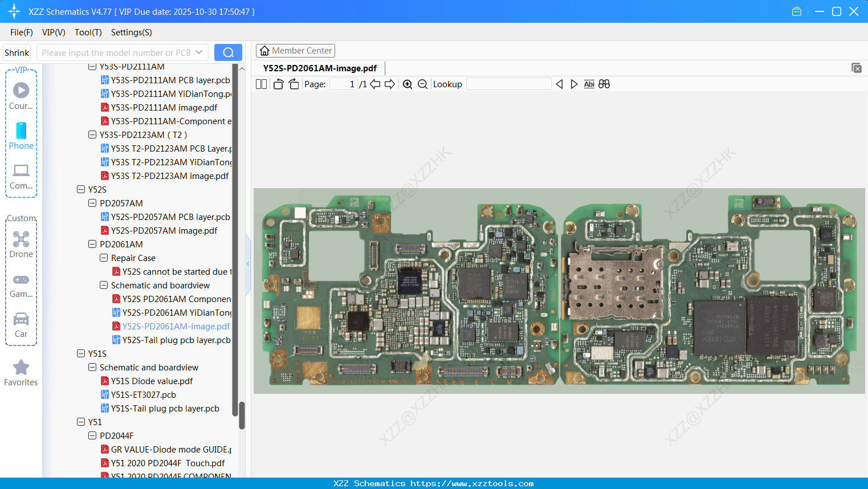Collapse the PD2044F tree node
The width and height of the screenshot is (868, 489).
(92, 436)
